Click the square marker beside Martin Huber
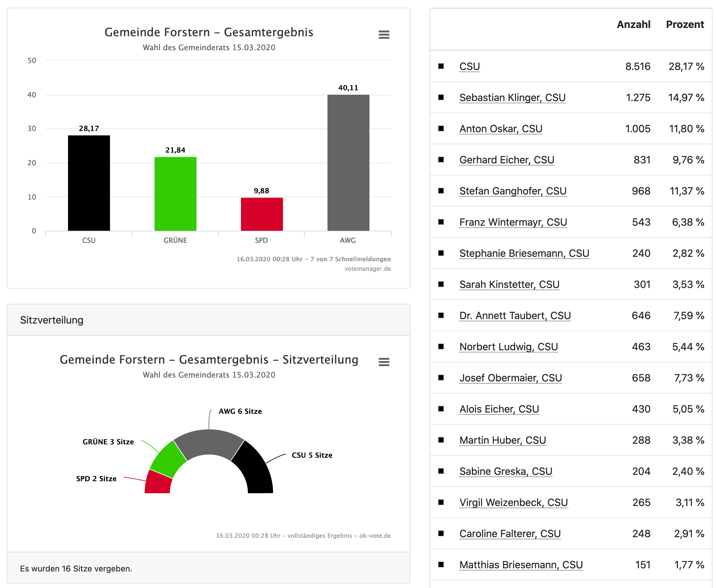Image resolution: width=716 pixels, height=588 pixels. pyautogui.click(x=441, y=440)
